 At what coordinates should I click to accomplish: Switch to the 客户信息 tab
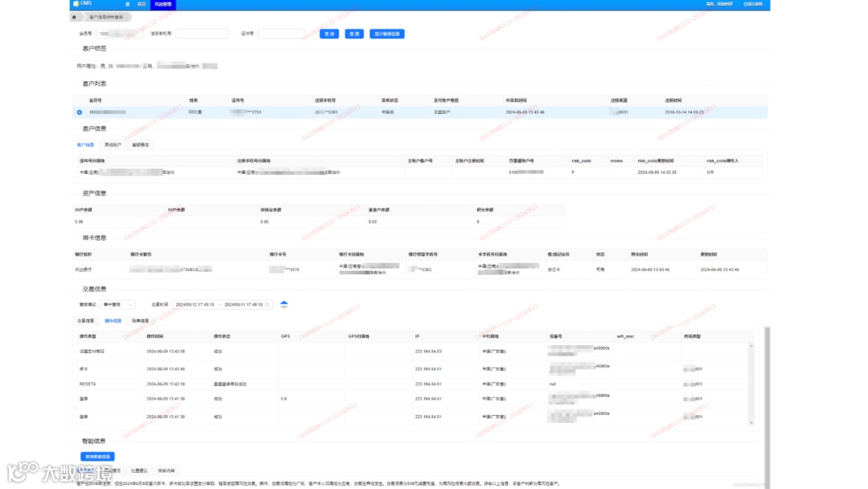pyautogui.click(x=85, y=145)
